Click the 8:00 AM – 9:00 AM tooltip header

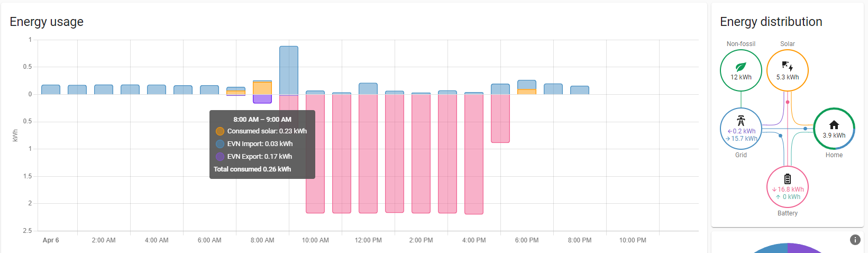(262, 120)
